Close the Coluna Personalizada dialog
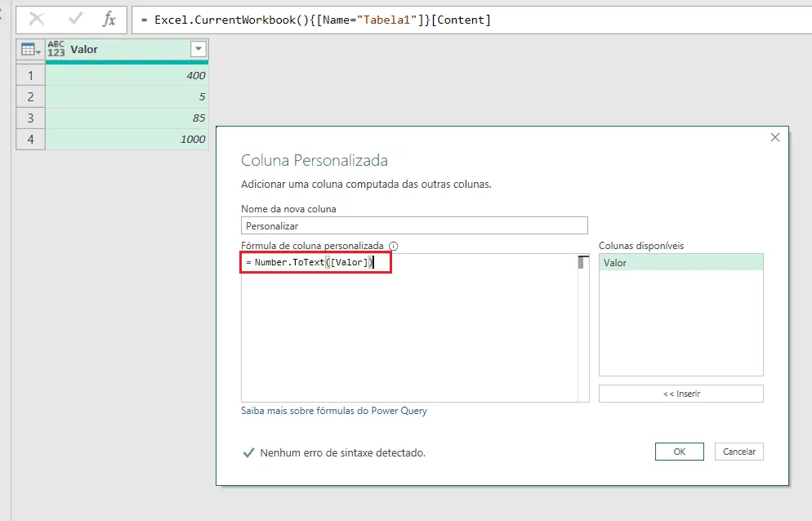Screen dimensions: 812x521 [774, 137]
